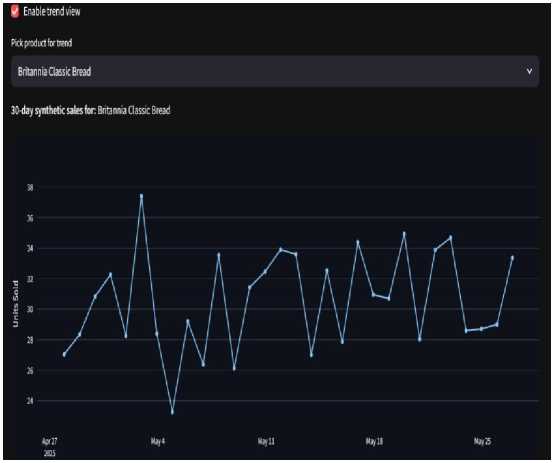The width and height of the screenshot is (554, 463).
Task: Click the first data point near Apr 27
Action: pyautogui.click(x=64, y=354)
